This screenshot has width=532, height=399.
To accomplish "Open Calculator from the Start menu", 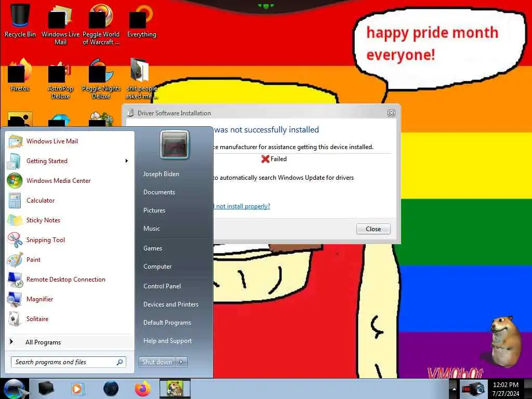I will coord(70,200).
